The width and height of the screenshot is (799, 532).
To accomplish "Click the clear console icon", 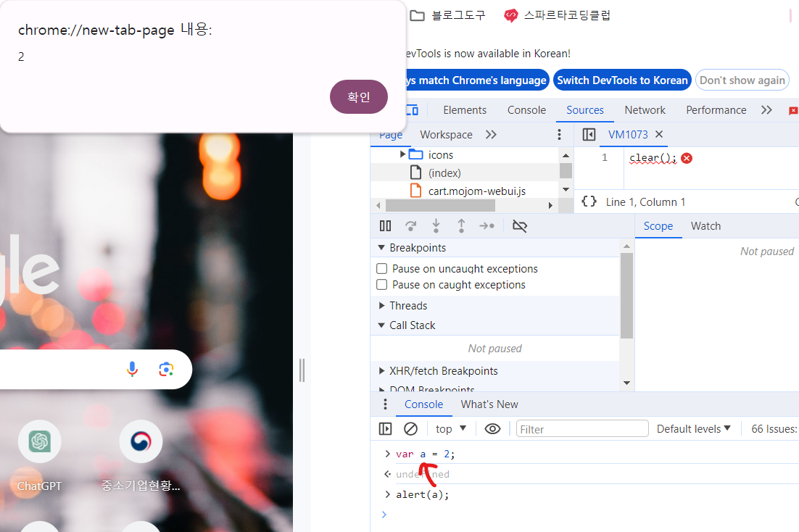I will click(x=410, y=429).
